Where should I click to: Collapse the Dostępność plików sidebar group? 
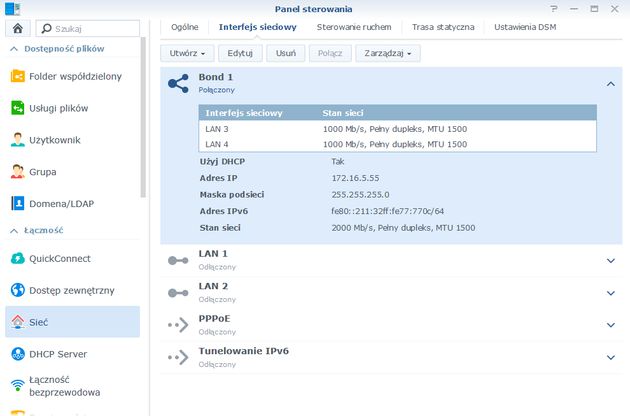click(x=14, y=49)
